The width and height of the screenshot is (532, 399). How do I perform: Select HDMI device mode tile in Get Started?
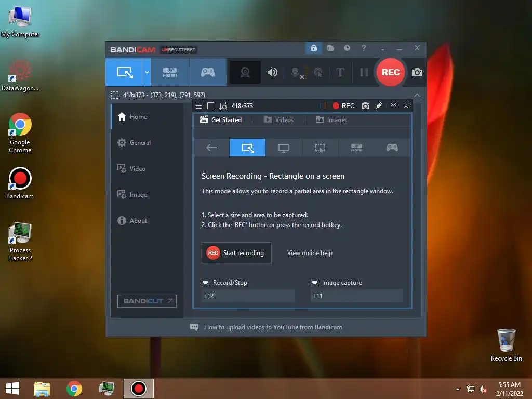pyautogui.click(x=356, y=148)
